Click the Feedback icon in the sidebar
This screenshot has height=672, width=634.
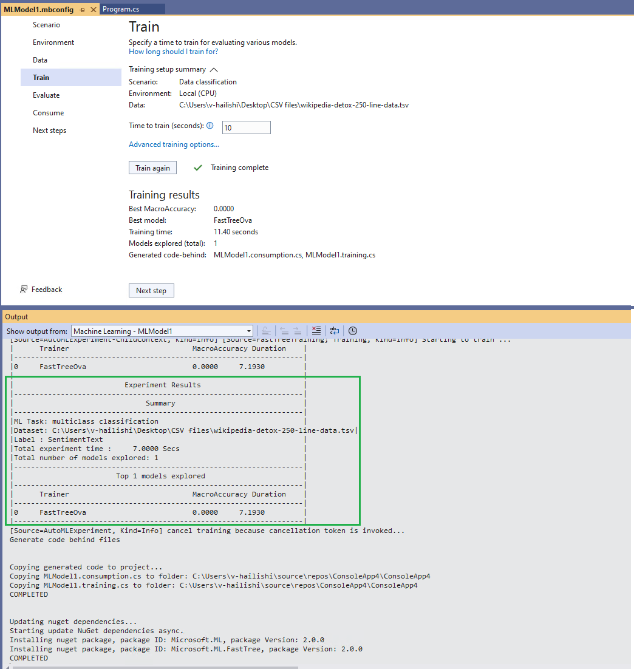[x=24, y=289]
